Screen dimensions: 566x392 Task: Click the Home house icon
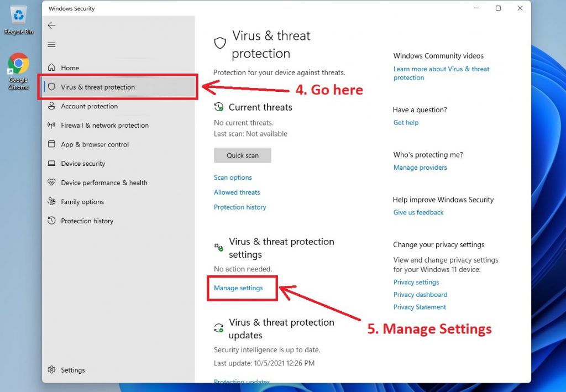point(51,67)
